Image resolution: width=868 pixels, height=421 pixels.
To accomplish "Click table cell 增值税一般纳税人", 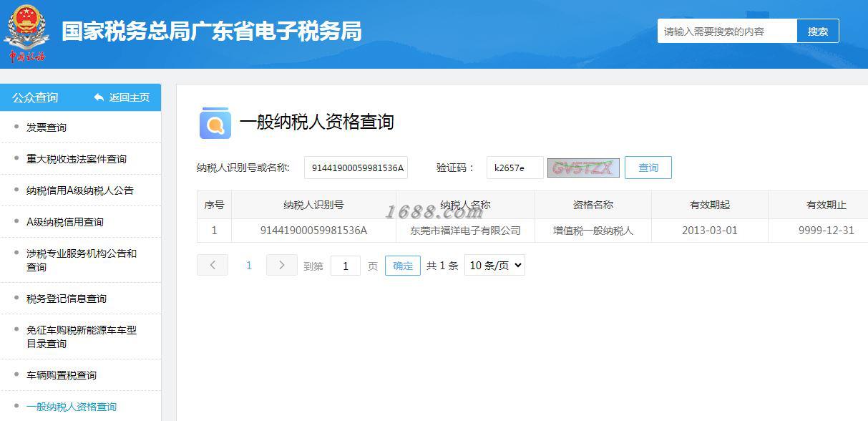I will [x=593, y=231].
